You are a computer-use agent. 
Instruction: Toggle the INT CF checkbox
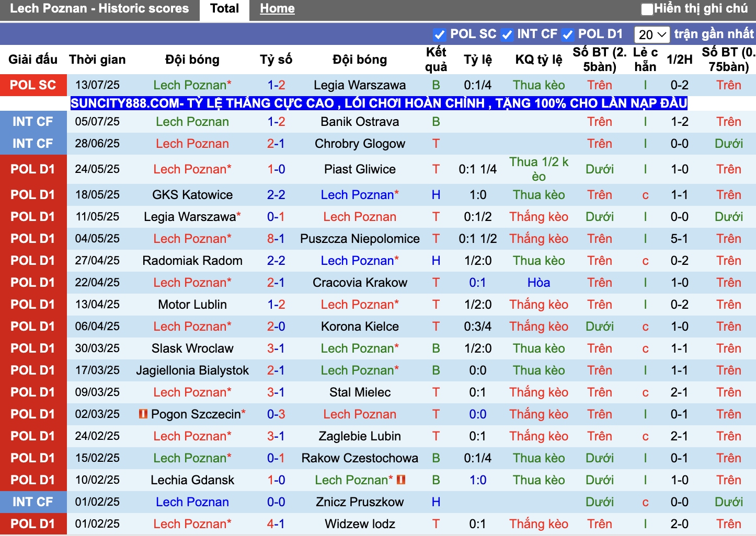pyautogui.click(x=507, y=34)
